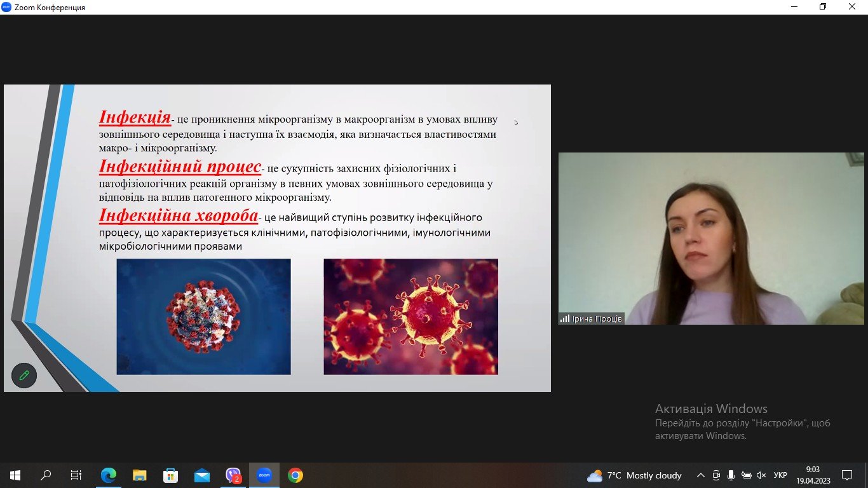Unmute the system volume speaker icon

coord(760,475)
